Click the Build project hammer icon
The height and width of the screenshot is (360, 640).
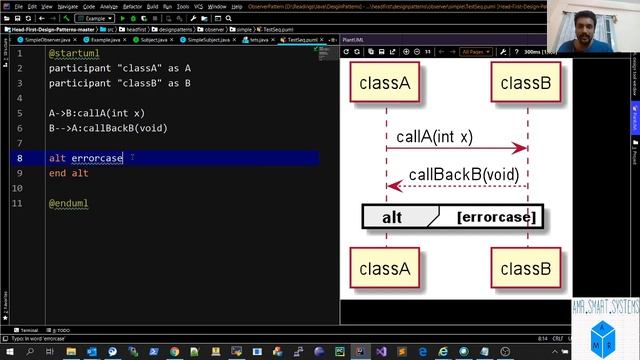(66, 18)
